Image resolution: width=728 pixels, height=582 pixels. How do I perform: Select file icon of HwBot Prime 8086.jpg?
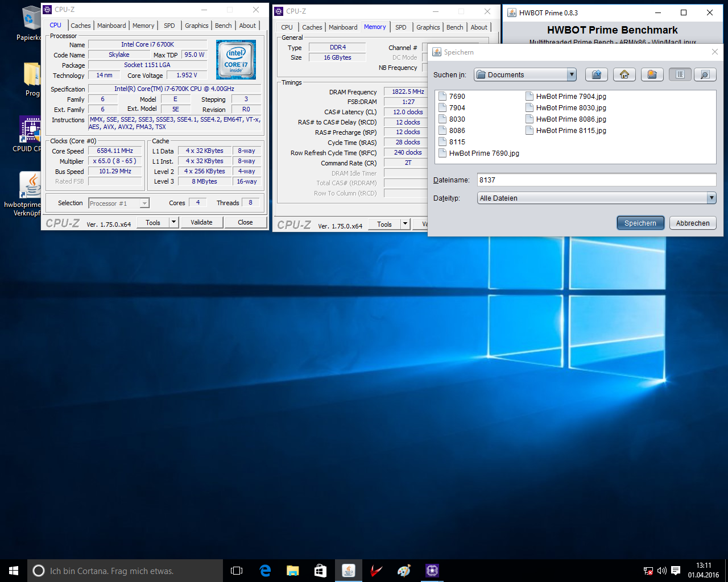click(529, 119)
